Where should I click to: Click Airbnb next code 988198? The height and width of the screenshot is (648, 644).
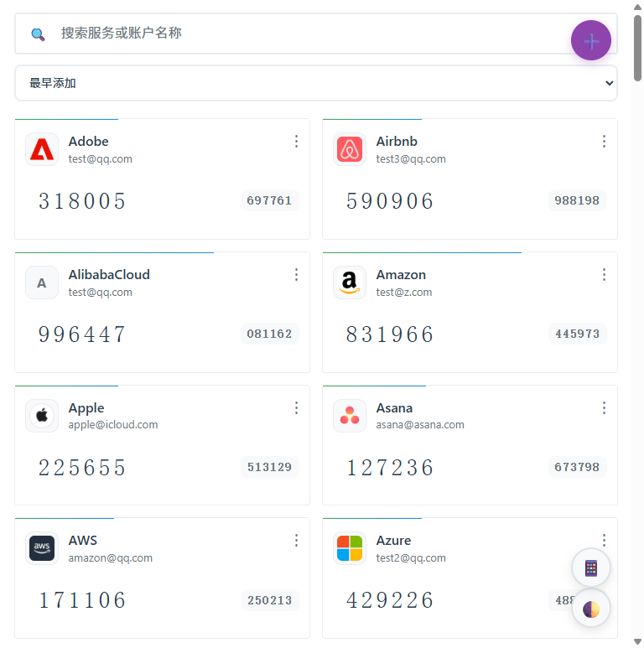pyautogui.click(x=577, y=200)
